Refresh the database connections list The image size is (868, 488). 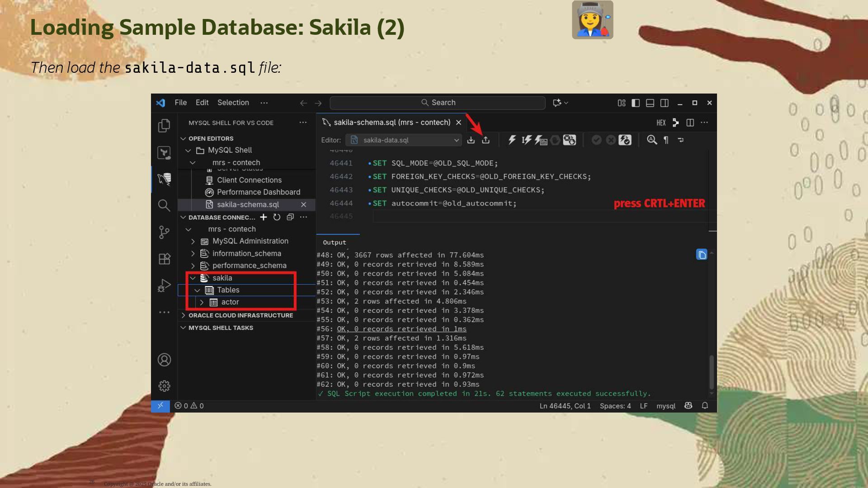click(277, 217)
